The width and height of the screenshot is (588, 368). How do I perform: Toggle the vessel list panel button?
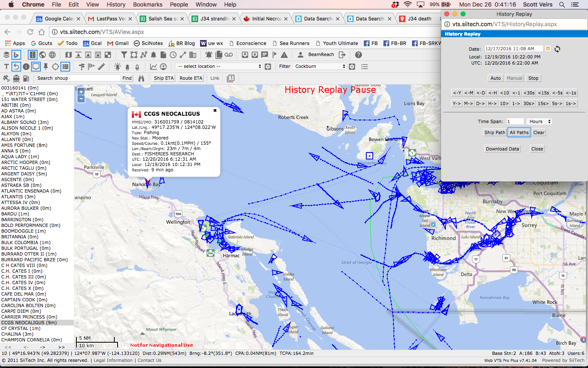[x=65, y=66]
